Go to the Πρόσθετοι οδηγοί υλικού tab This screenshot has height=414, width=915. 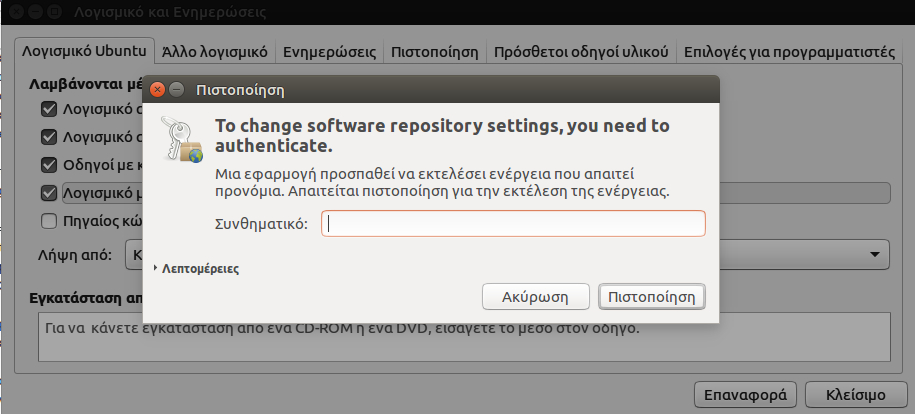[581, 51]
